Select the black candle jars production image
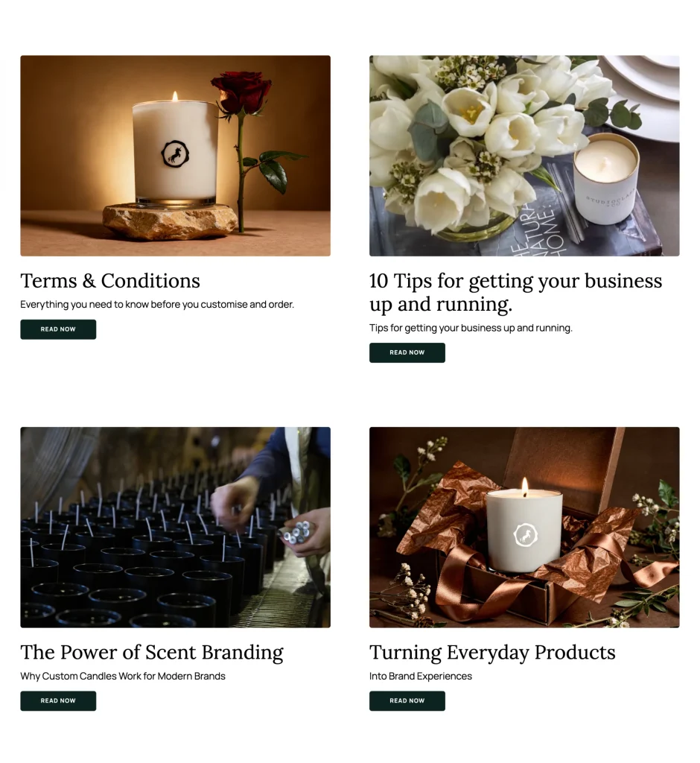The height and width of the screenshot is (763, 700). click(x=176, y=528)
